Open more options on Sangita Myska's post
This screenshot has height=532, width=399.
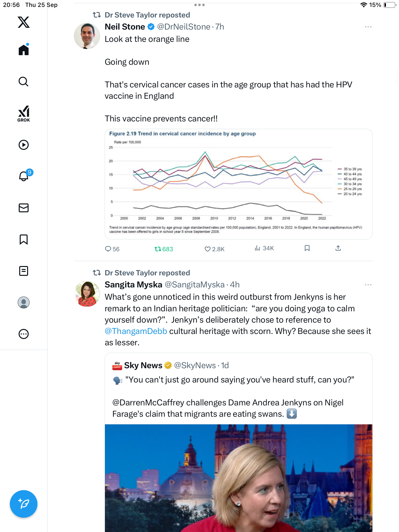368,285
